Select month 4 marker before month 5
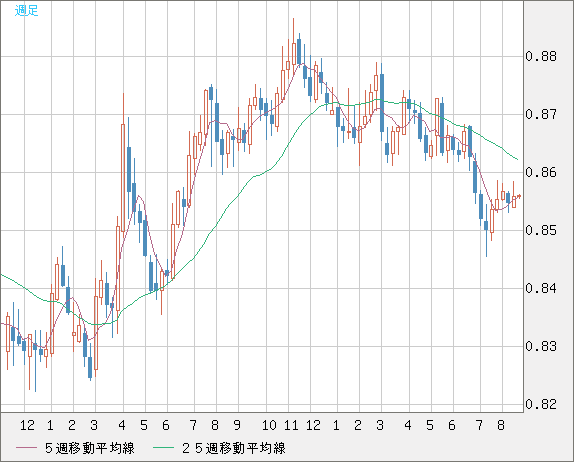The image size is (574, 462). (122, 425)
